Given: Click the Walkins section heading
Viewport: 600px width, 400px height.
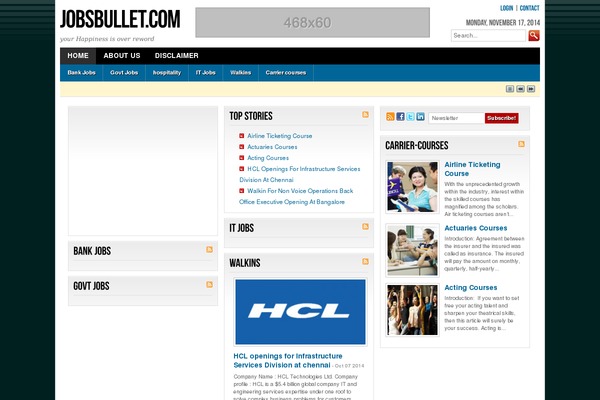Looking at the screenshot, I should (x=245, y=263).
